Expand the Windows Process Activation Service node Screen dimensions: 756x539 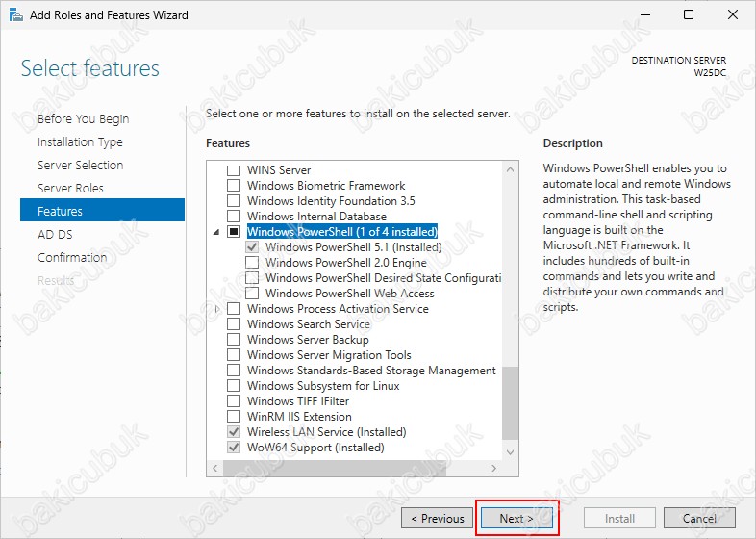217,309
